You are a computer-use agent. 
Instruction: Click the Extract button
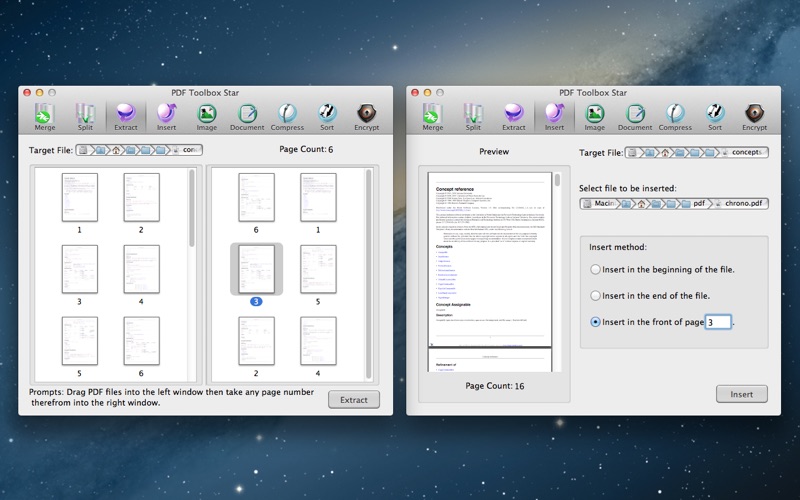click(x=354, y=400)
